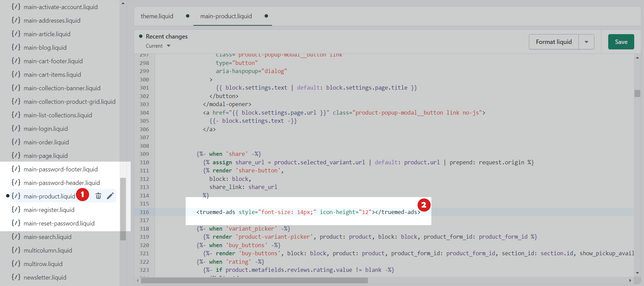
Task: Click the when 'share' code line
Action: 229,154
